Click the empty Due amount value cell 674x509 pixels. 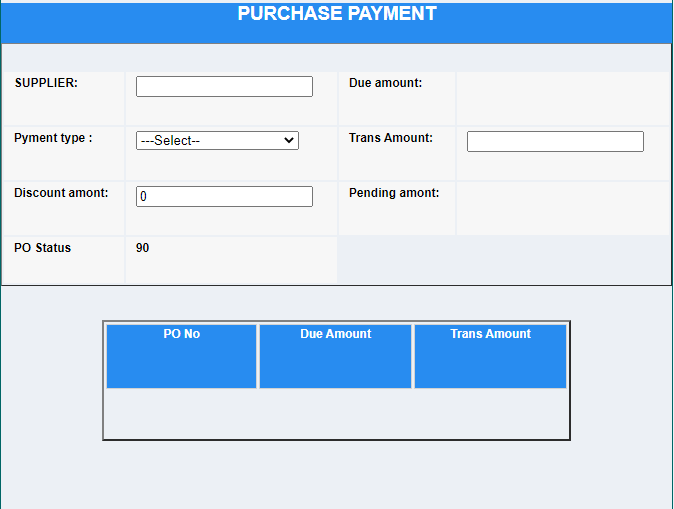click(562, 98)
